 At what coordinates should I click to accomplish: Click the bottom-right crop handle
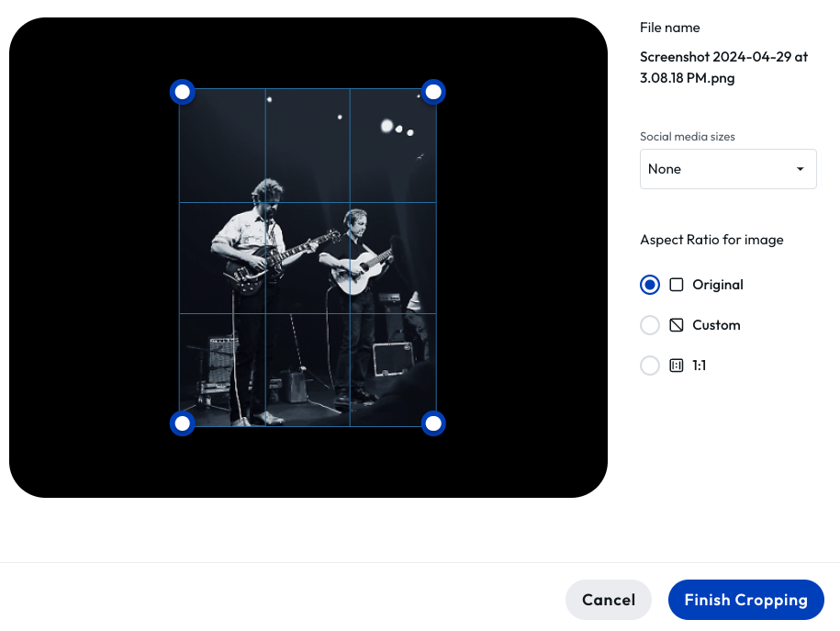point(433,423)
